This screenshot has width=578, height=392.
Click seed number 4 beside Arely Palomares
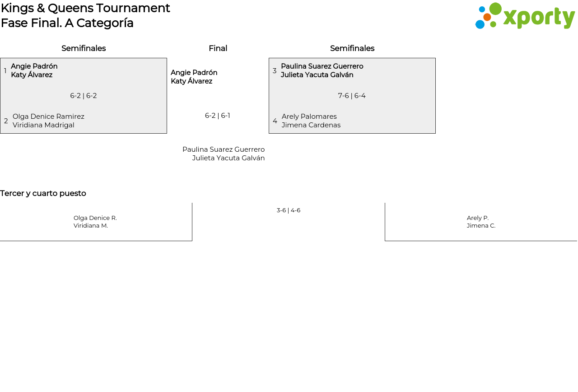[275, 121]
